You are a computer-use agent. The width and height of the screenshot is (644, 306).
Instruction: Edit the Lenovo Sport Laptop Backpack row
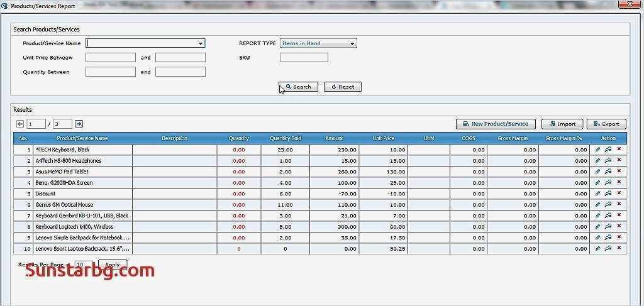(597, 249)
